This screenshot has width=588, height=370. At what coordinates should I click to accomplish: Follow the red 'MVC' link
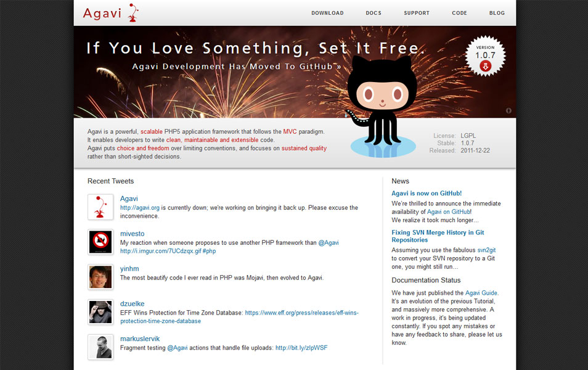click(290, 132)
